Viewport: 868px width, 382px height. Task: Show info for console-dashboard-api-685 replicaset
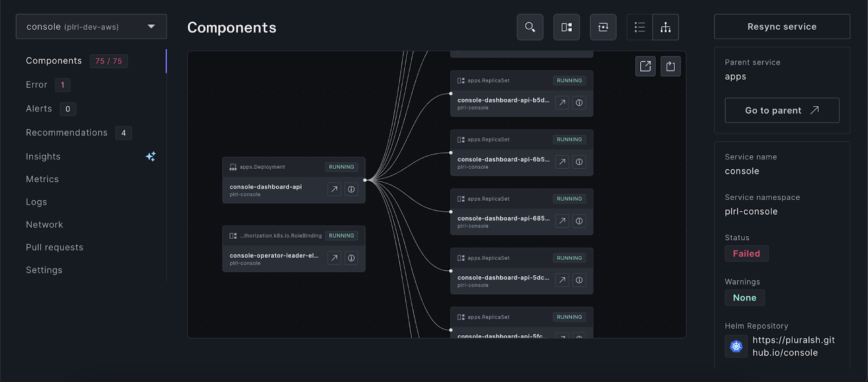579,221
